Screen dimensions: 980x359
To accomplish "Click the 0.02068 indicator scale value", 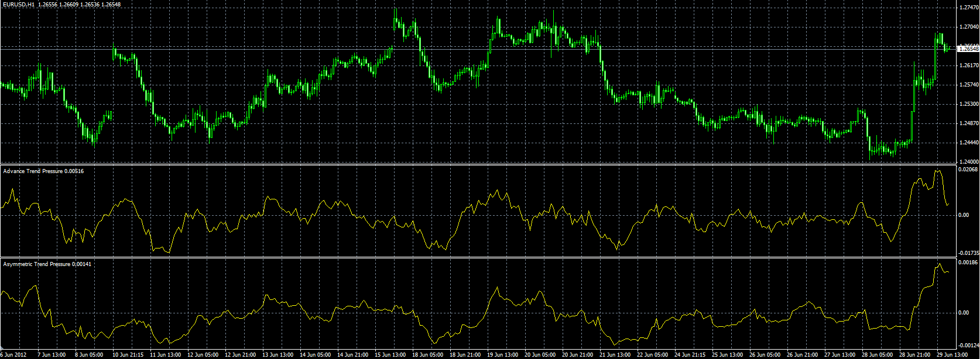I will point(968,170).
